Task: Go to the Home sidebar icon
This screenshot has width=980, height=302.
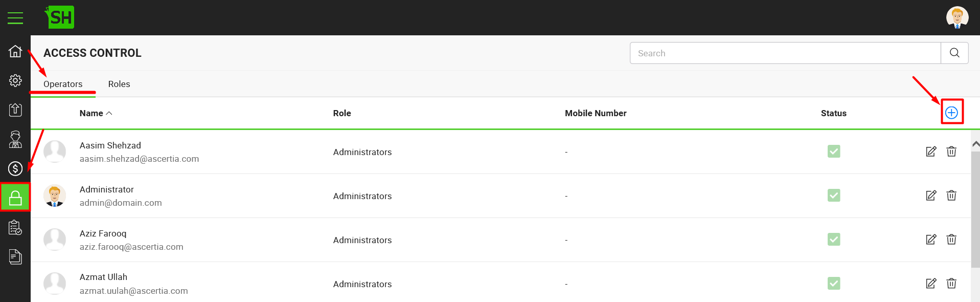Action: (15, 51)
